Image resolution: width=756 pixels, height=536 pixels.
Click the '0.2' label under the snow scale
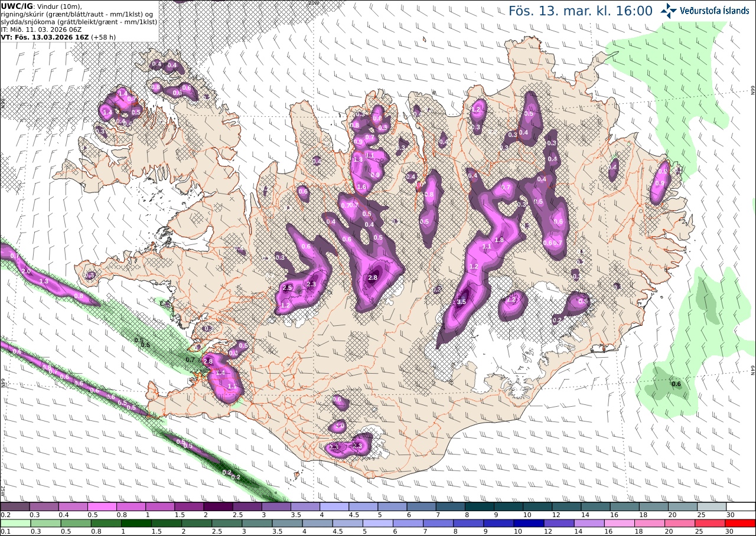4,515
